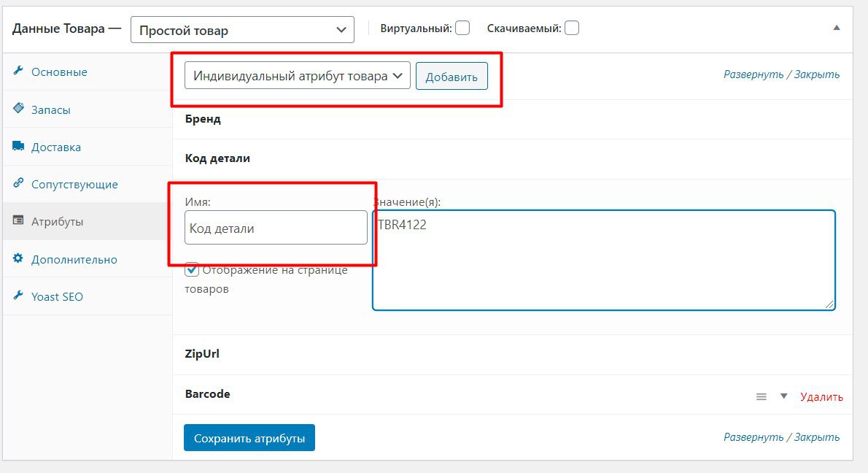
Task: Click the wrench icon beside Основные
Action: click(18, 72)
